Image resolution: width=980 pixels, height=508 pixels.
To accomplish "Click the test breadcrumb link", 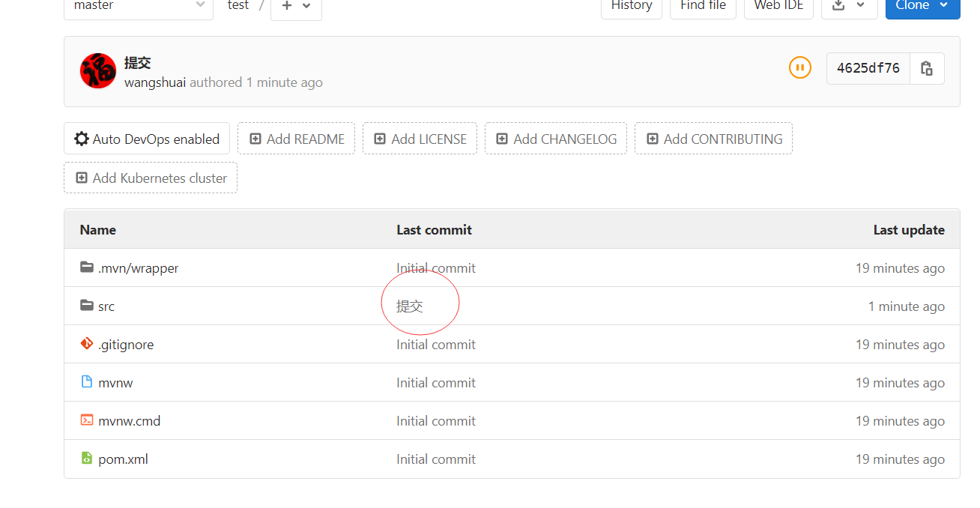I will (238, 5).
